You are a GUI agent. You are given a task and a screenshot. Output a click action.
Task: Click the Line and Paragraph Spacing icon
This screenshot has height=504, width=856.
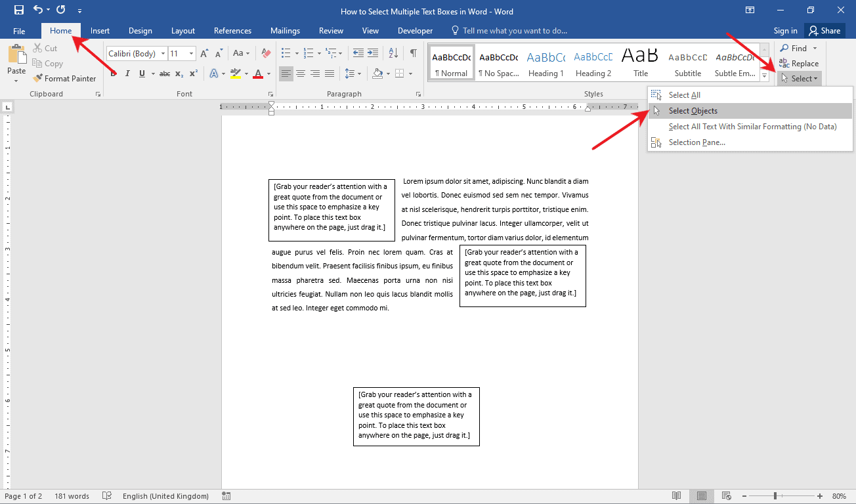pyautogui.click(x=350, y=73)
